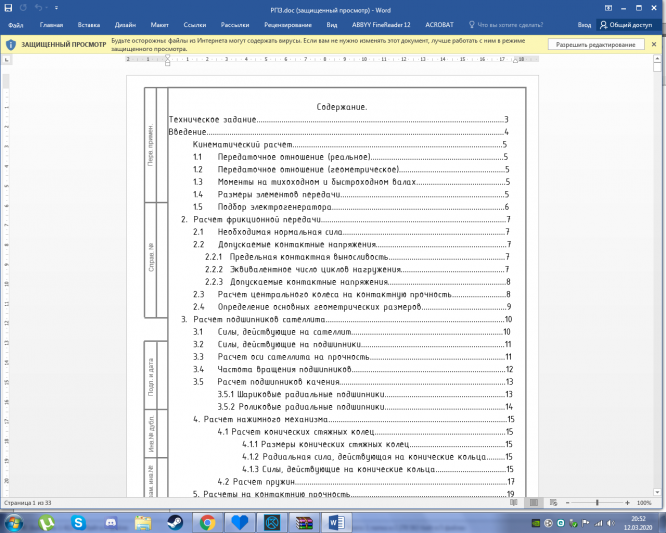Switch to the Дизайн ribbon tab
Viewport: 666px width, 533px height.
point(125,25)
